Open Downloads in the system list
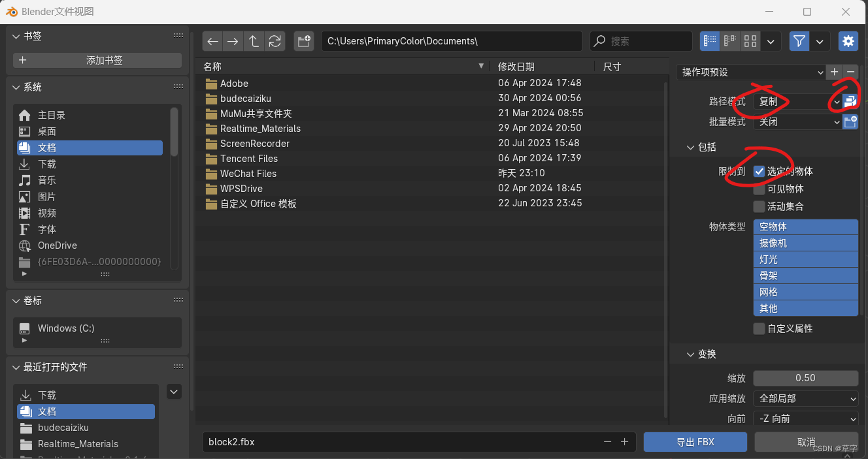This screenshot has height=459, width=868. (90, 164)
